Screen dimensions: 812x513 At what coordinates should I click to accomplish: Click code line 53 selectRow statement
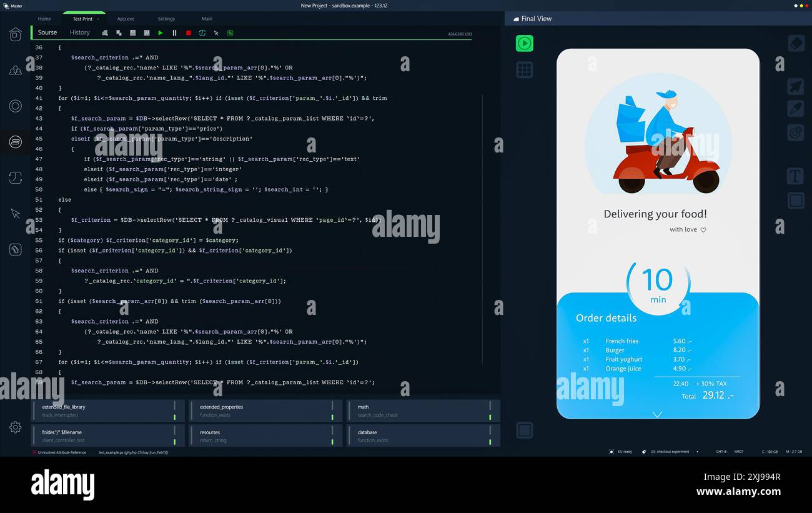tap(225, 220)
